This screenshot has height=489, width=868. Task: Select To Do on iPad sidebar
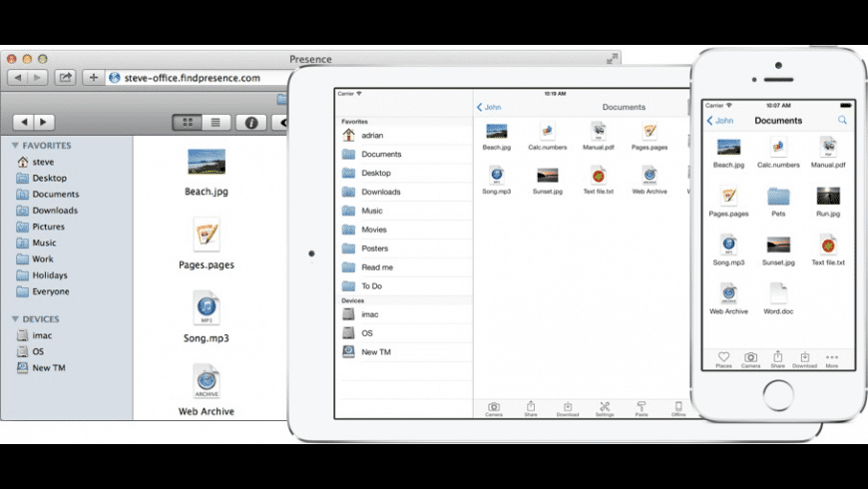404,285
